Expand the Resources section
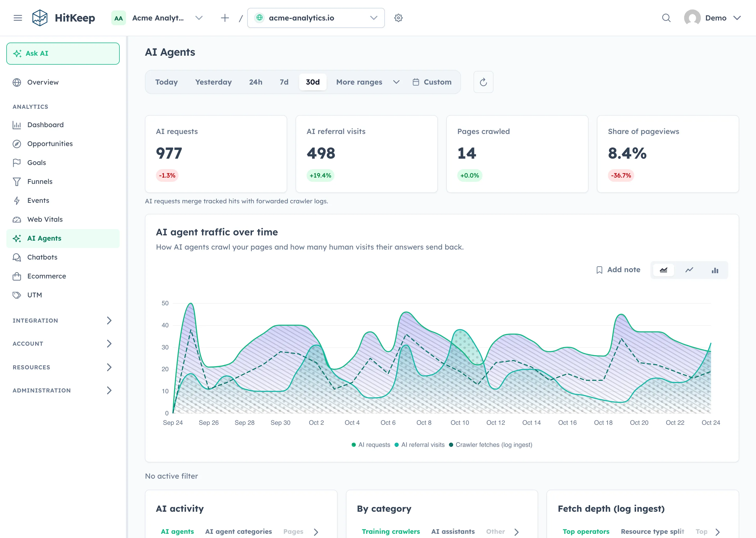 coord(63,367)
